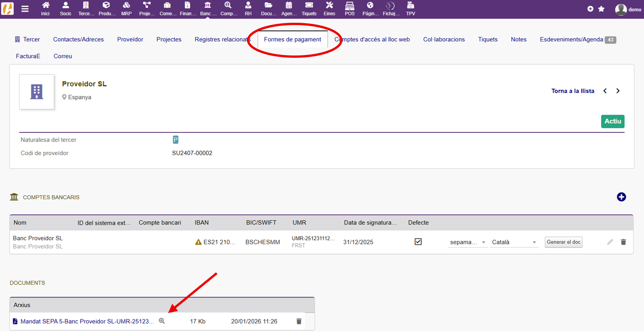
Task: Toggle the hamburger side menu
Action: (25, 9)
